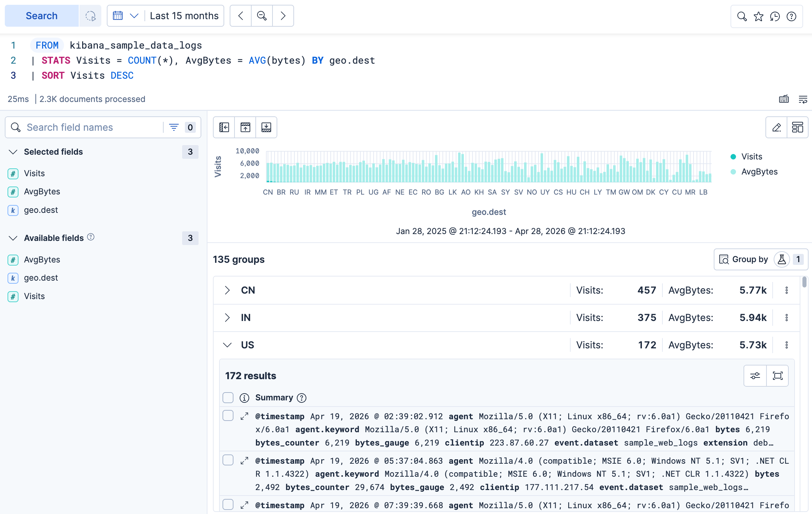Image resolution: width=812 pixels, height=514 pixels.
Task: Click the '135 groups' heading
Action: (x=239, y=260)
